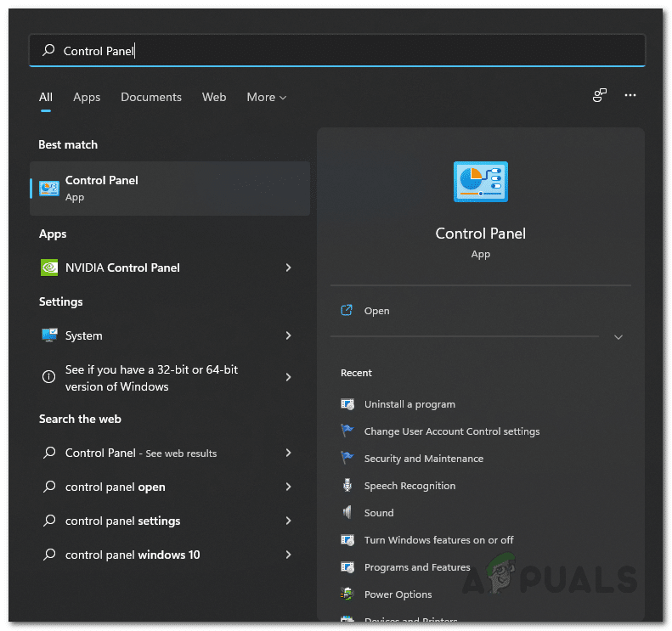Select the Web filter tab
This screenshot has width=672, height=631.
pyautogui.click(x=214, y=98)
